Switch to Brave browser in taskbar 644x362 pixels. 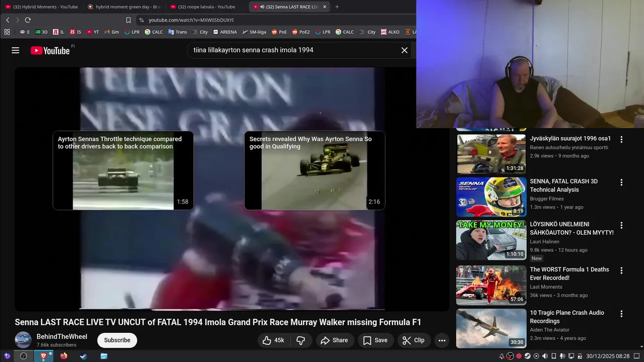point(43,356)
